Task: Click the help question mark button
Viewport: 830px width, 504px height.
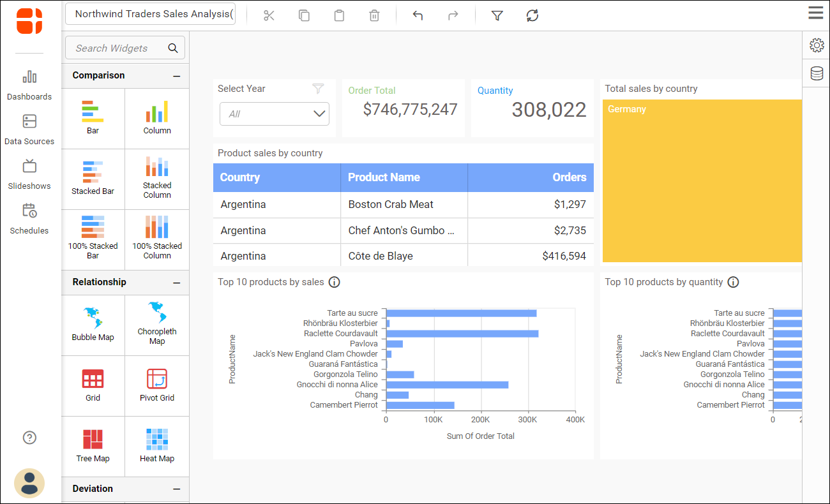Action: click(29, 438)
